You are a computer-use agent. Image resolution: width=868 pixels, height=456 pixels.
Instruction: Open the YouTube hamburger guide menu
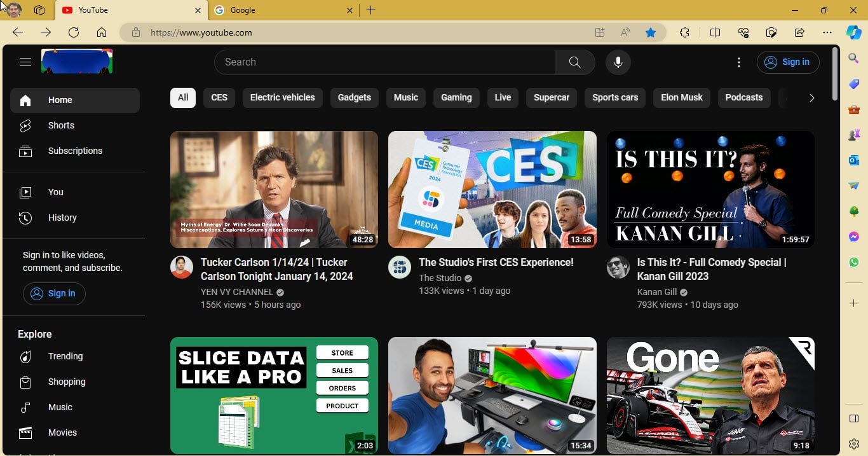point(25,62)
